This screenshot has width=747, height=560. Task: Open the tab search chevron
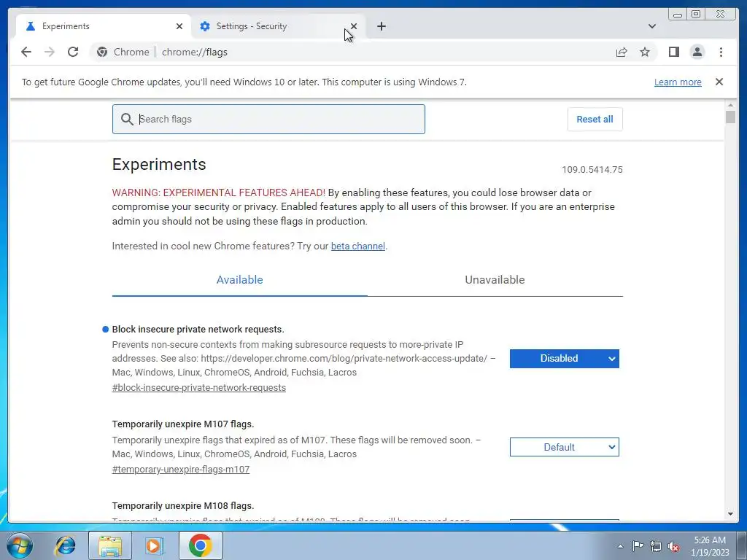(651, 26)
